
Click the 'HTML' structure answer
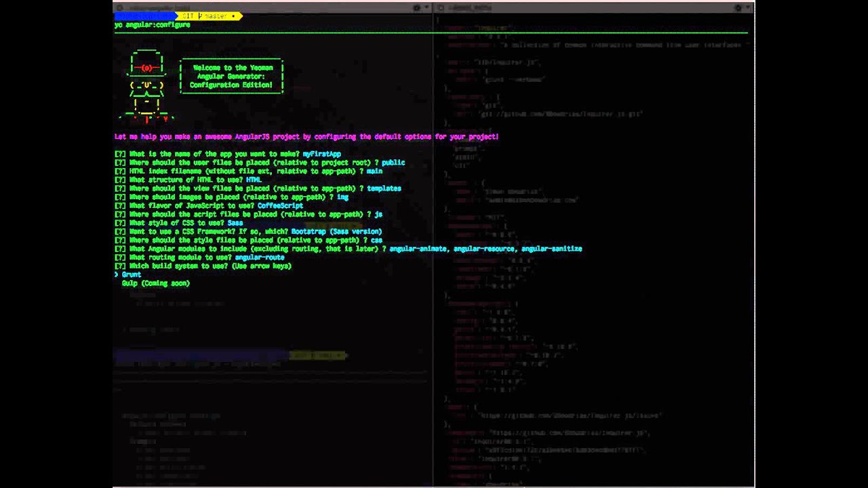pyautogui.click(x=254, y=180)
